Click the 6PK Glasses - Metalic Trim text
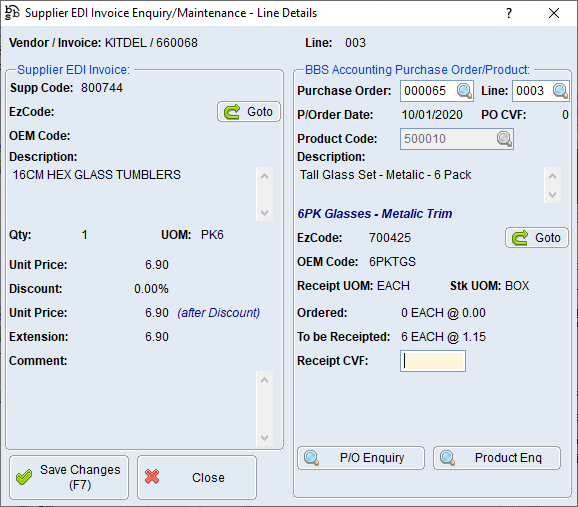Image resolution: width=578 pixels, height=507 pixels. (375, 214)
